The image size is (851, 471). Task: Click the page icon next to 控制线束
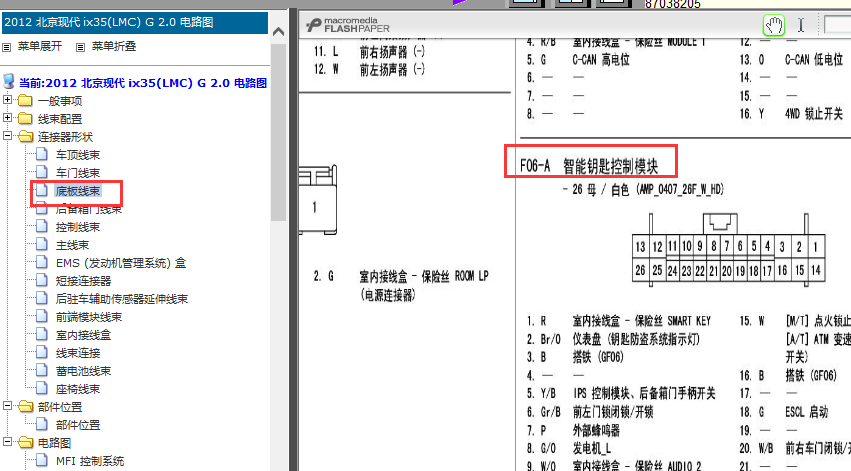[42, 226]
